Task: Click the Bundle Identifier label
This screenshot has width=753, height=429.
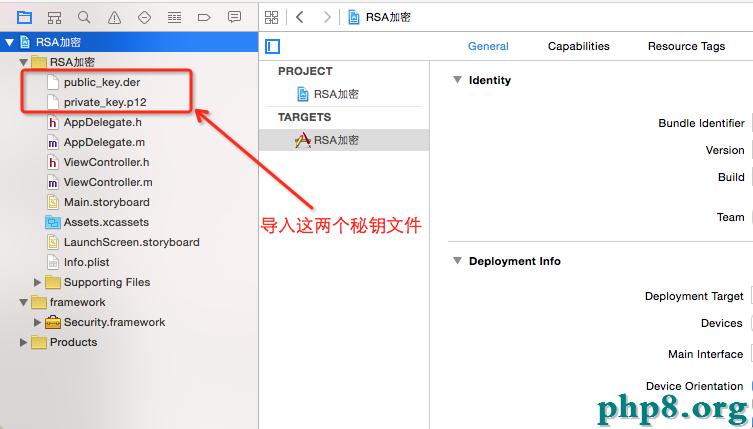Action: (701, 123)
